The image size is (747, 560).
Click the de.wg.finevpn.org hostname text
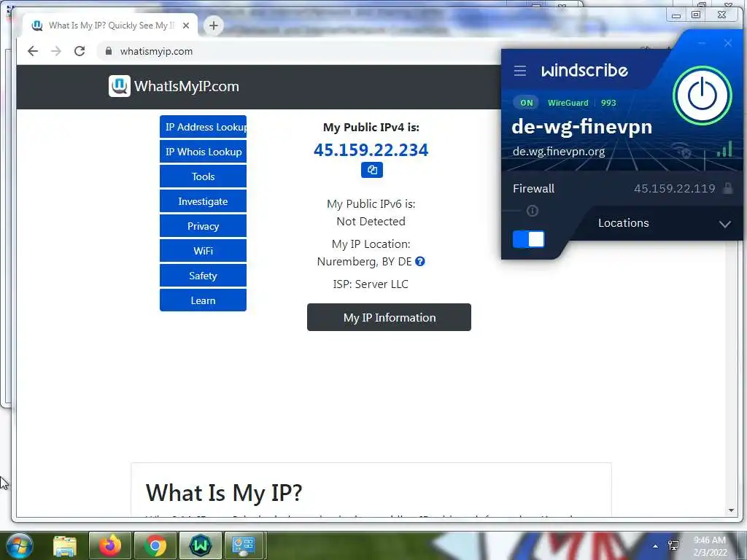(x=559, y=152)
